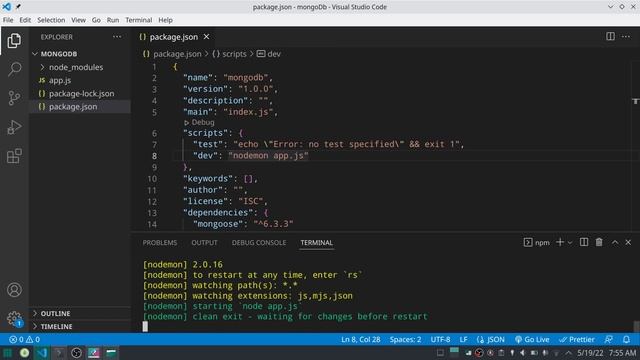Open the Go menu
Viewport: 640px width, 360px height.
[x=96, y=20]
